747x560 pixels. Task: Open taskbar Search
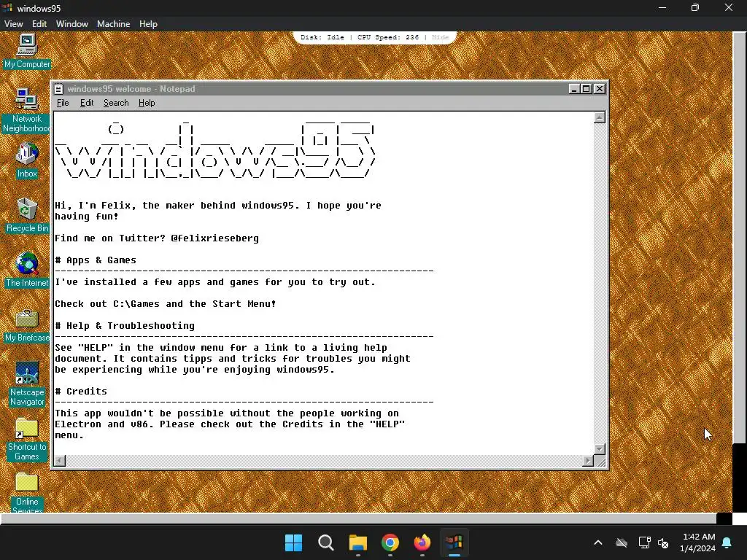[x=326, y=542]
